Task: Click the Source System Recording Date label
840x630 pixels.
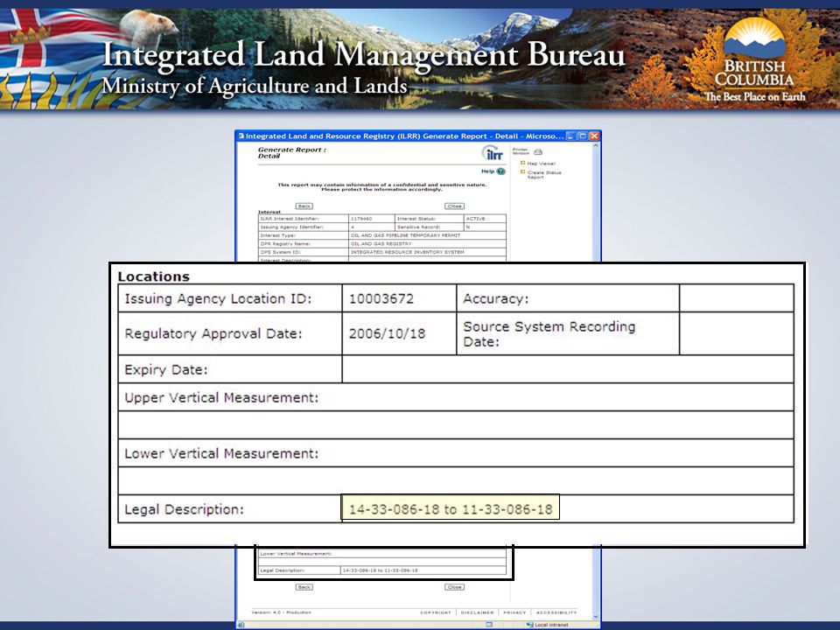Action: click(x=549, y=333)
